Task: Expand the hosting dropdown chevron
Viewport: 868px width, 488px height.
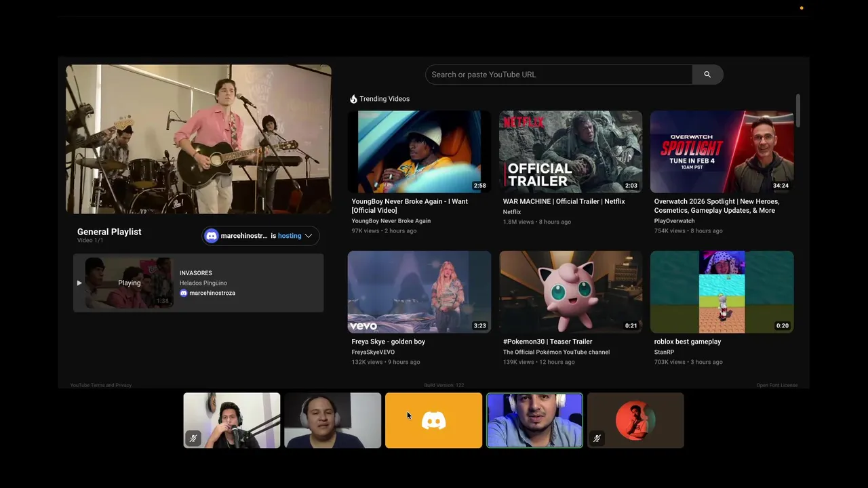Action: pyautogui.click(x=309, y=236)
